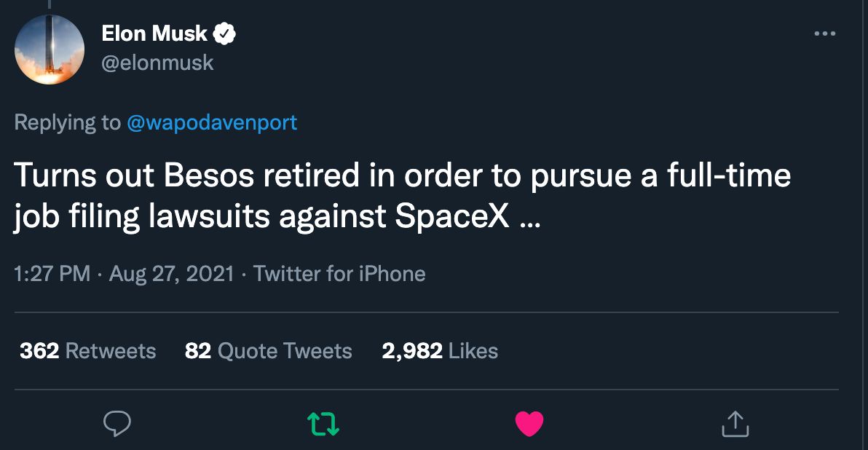The image size is (868, 450).
Task: Open the Quote Tweets list
Action: coord(269,351)
